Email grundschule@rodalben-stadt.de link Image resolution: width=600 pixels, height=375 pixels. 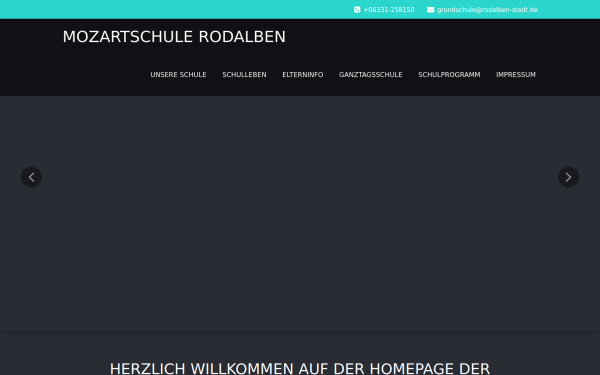tap(487, 10)
